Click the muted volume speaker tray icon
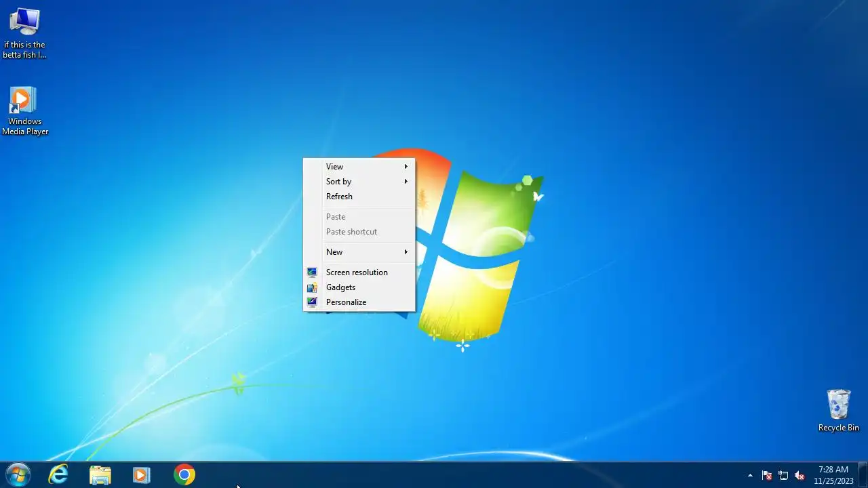The image size is (868, 488). [x=800, y=476]
